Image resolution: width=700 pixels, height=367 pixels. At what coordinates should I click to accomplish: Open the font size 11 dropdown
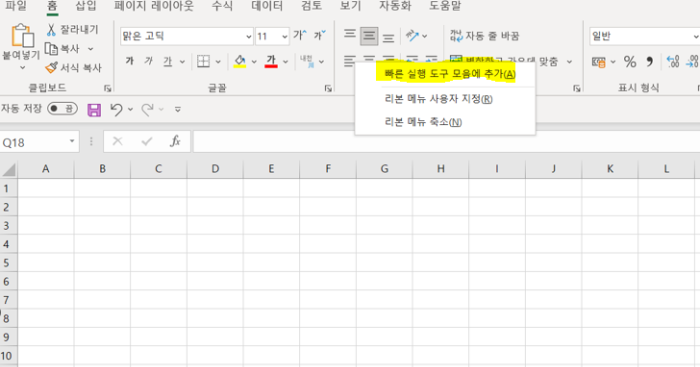pyautogui.click(x=284, y=37)
